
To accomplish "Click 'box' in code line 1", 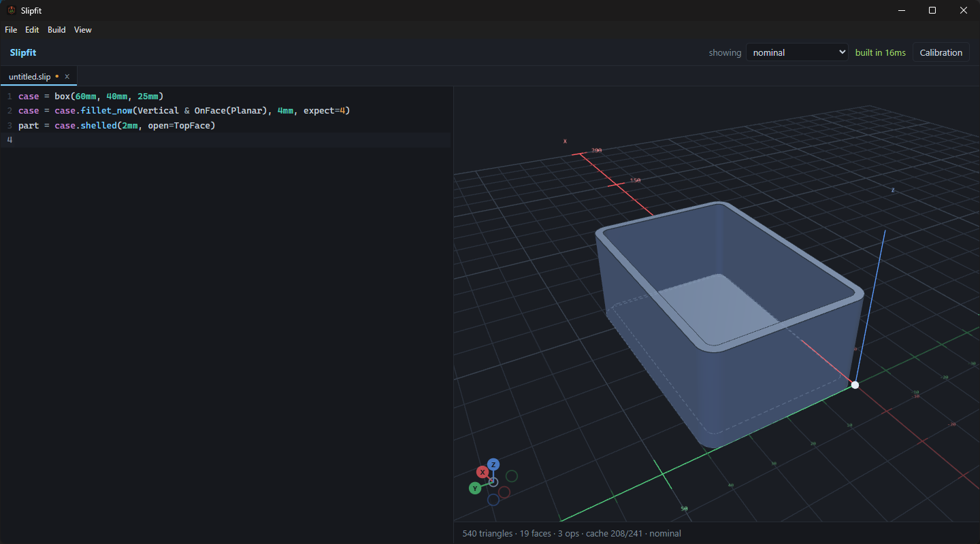I will click(x=63, y=96).
